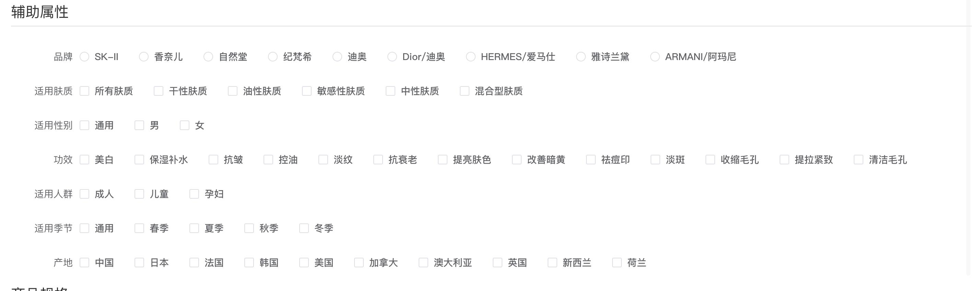Pick HERMES/爱马仕 brand radio
Image resolution: width=980 pixels, height=291 pixels.
[470, 57]
